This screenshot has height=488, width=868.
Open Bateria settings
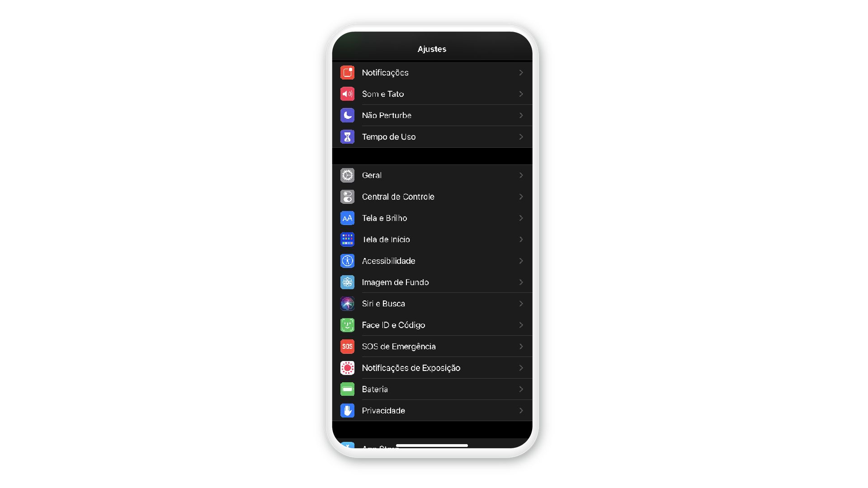434,389
